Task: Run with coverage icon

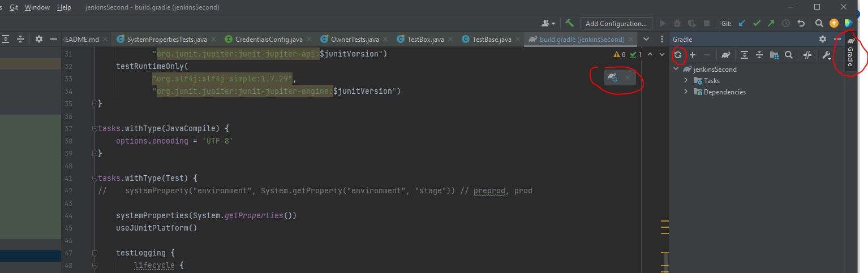Action: coord(691,23)
